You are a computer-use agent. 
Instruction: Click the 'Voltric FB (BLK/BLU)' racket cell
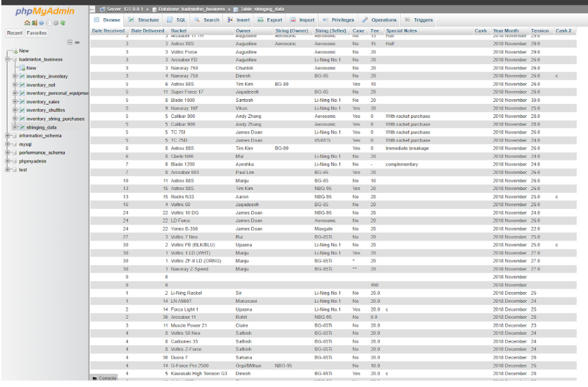[193, 245]
